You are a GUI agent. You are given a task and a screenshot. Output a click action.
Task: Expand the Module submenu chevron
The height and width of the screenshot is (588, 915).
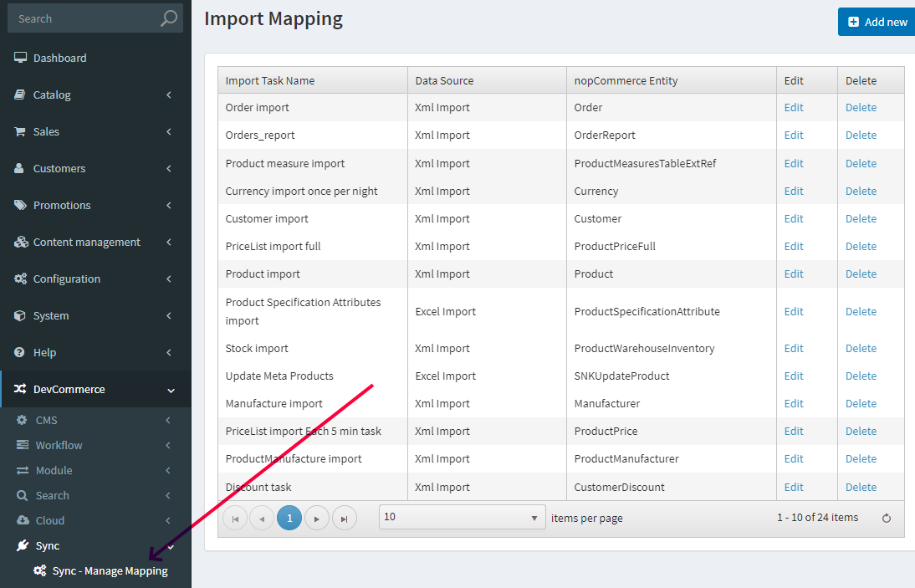(x=167, y=470)
